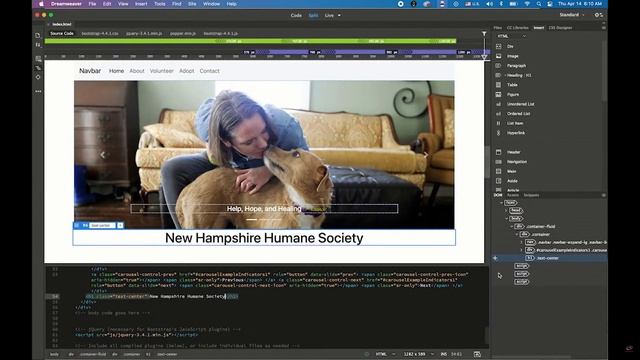Open the Insert menu
The image size is (640, 360).
click(x=141, y=4)
